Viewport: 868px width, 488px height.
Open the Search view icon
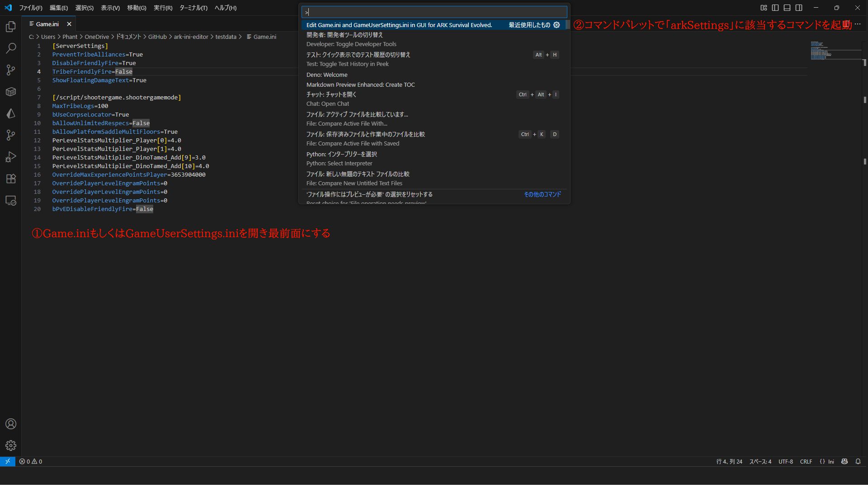[11, 48]
